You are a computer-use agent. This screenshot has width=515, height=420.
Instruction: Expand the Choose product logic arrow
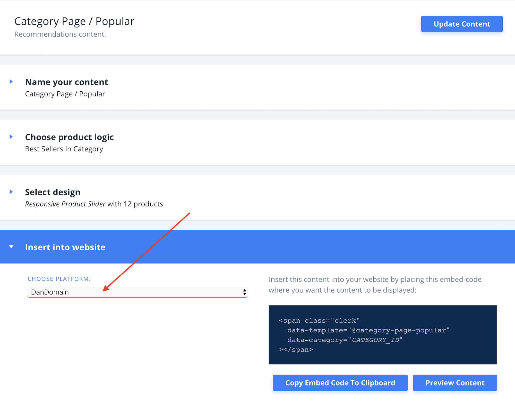[x=11, y=137]
